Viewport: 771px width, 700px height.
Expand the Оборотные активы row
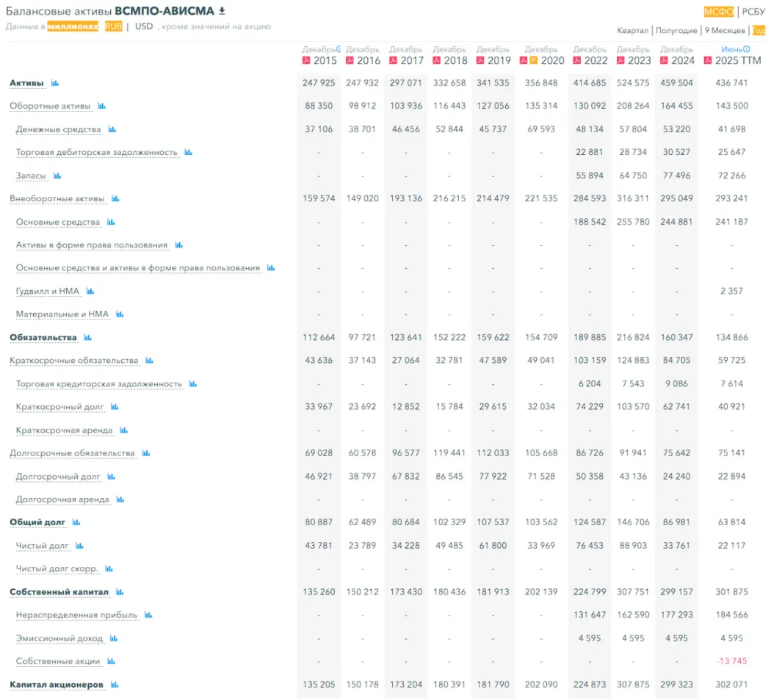50,106
